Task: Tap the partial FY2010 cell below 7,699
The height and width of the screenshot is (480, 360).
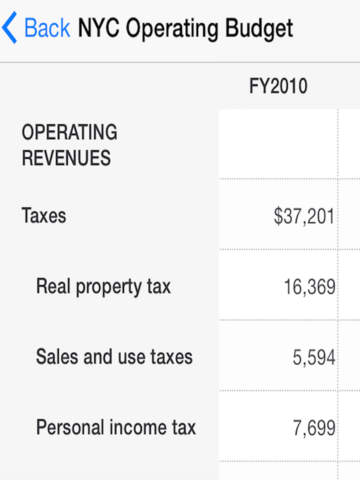Action: pyautogui.click(x=278, y=471)
